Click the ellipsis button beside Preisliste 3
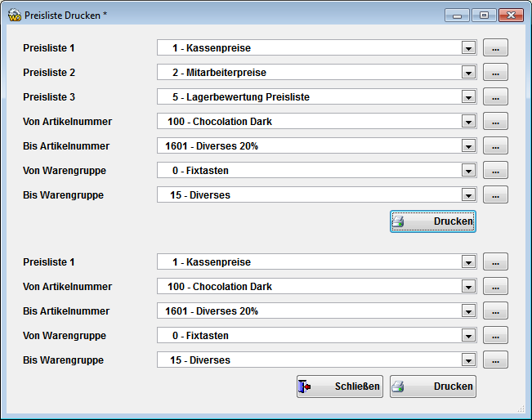Image resolution: width=532 pixels, height=420 pixels. [x=495, y=96]
